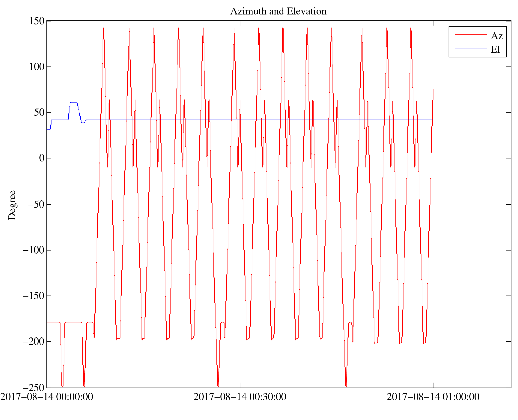Click the 'Azimuth and Elevation' chart title

pyautogui.click(x=278, y=11)
